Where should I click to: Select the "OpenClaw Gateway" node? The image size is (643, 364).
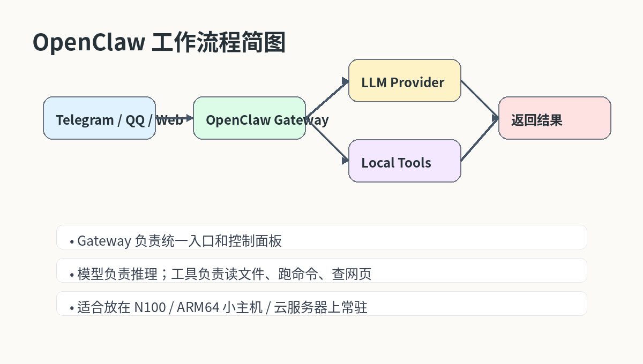tap(250, 118)
